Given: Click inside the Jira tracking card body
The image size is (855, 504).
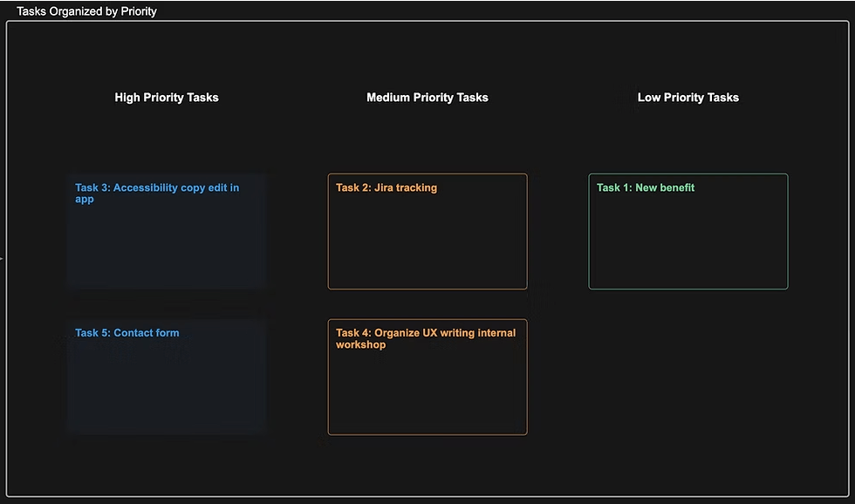Looking at the screenshot, I should pyautogui.click(x=427, y=244).
